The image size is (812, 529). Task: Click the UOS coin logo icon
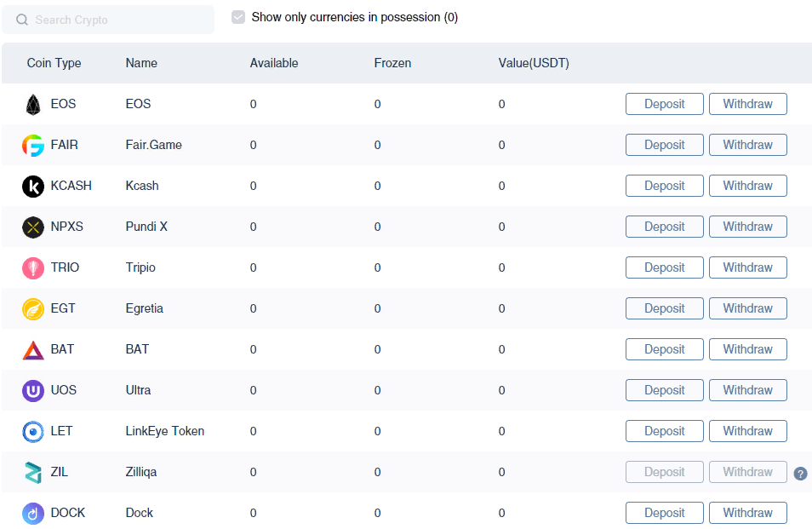(33, 391)
